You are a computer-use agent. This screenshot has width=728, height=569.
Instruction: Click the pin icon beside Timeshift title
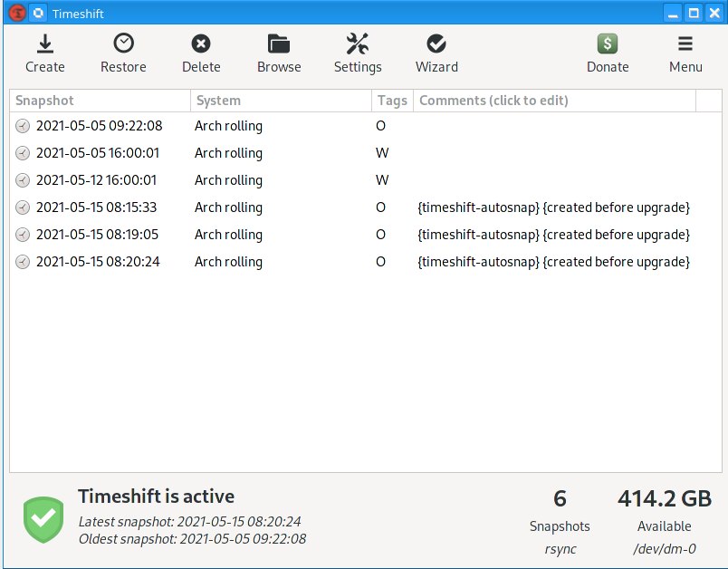(39, 13)
